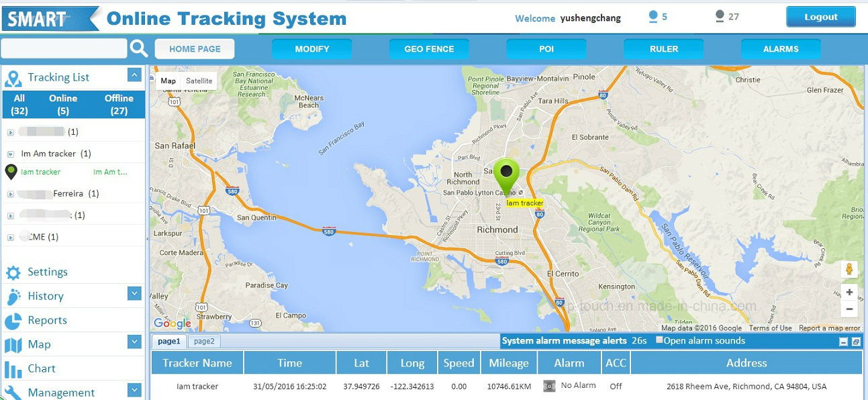Click the History footprints icon
The image size is (868, 400).
point(13,297)
